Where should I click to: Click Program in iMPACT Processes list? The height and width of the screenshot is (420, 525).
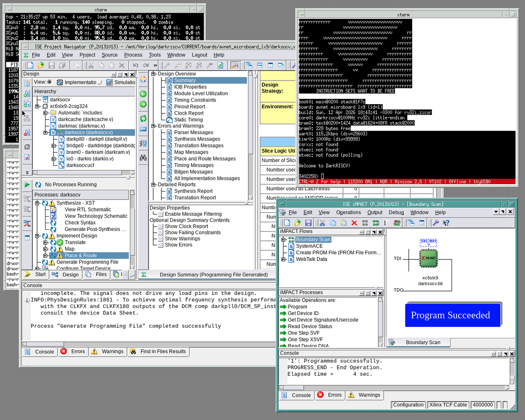297,307
